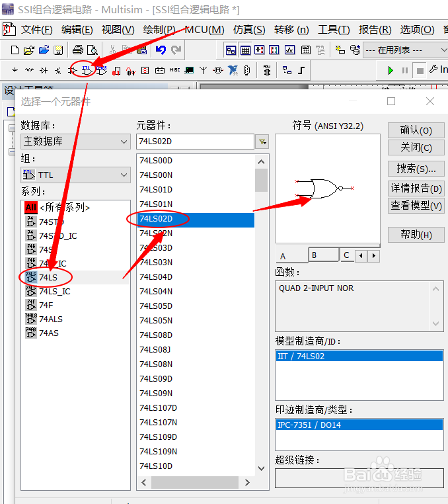The image size is (448, 504).
Task: Open the 编辑(E) menu
Action: point(77,30)
